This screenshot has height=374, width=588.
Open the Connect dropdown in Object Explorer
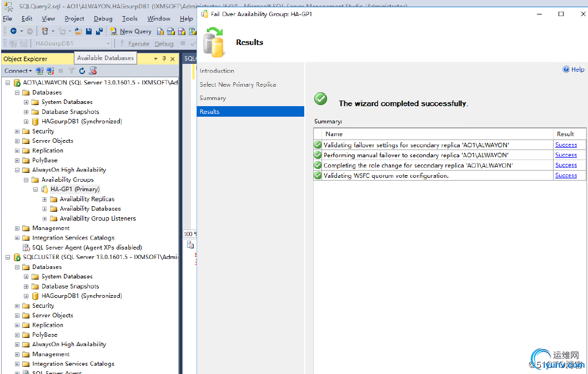[18, 71]
